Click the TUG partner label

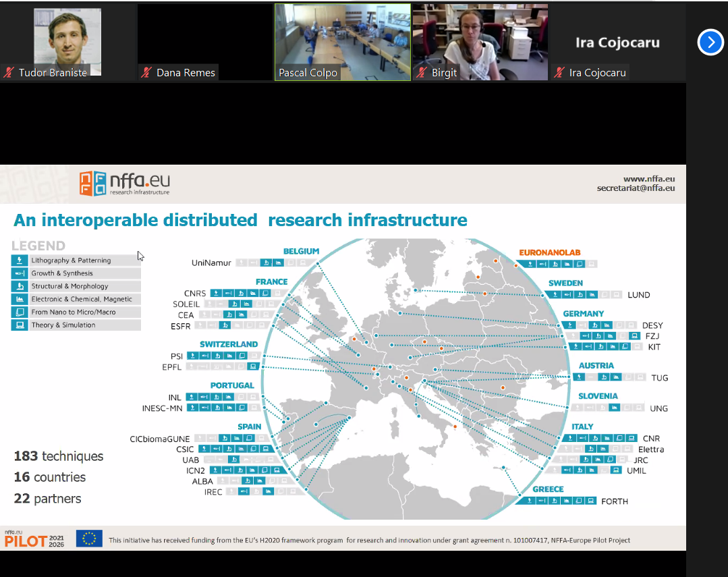click(x=660, y=378)
